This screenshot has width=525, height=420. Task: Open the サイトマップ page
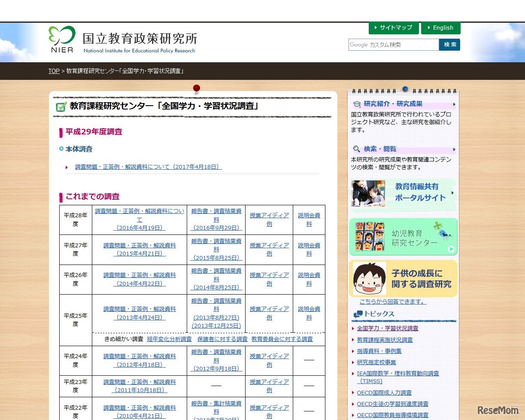click(394, 27)
